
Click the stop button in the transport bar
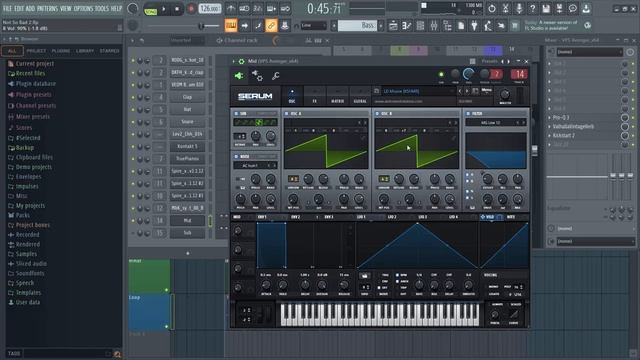tap(177, 9)
